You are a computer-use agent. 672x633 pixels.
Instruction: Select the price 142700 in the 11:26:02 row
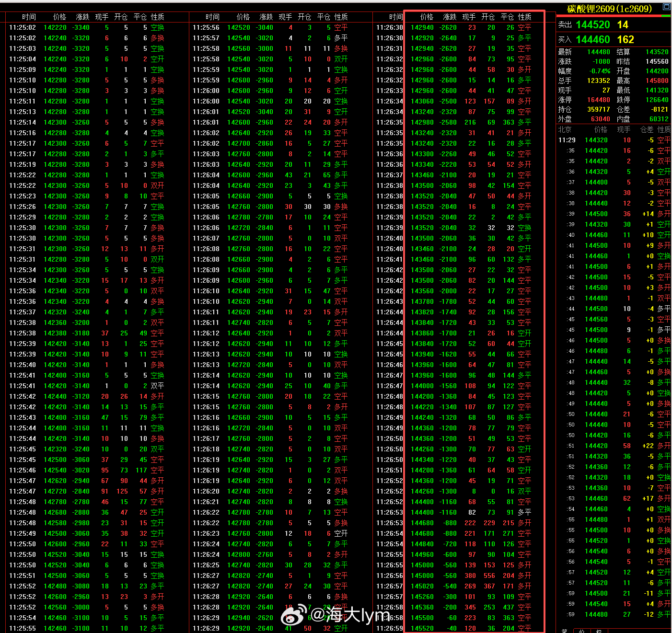tap(239, 143)
